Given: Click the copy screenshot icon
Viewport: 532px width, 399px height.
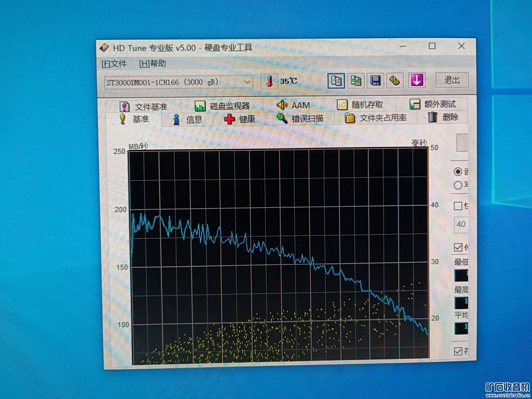Looking at the screenshot, I should click(x=356, y=81).
